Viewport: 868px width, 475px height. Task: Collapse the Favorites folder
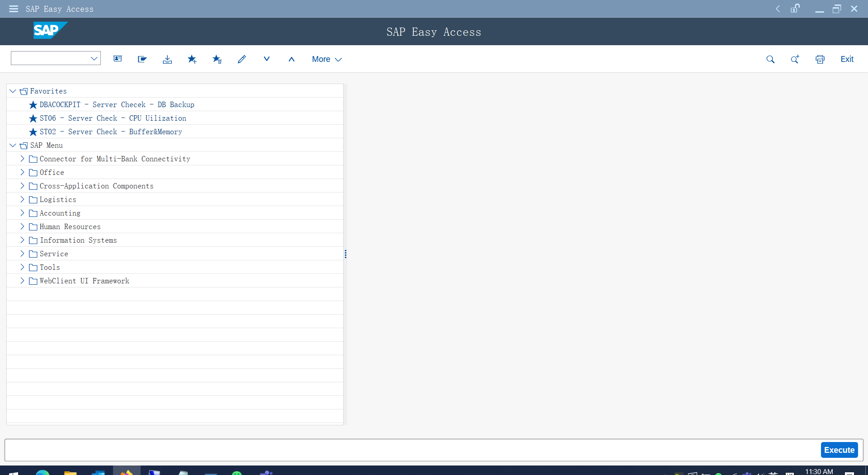13,91
